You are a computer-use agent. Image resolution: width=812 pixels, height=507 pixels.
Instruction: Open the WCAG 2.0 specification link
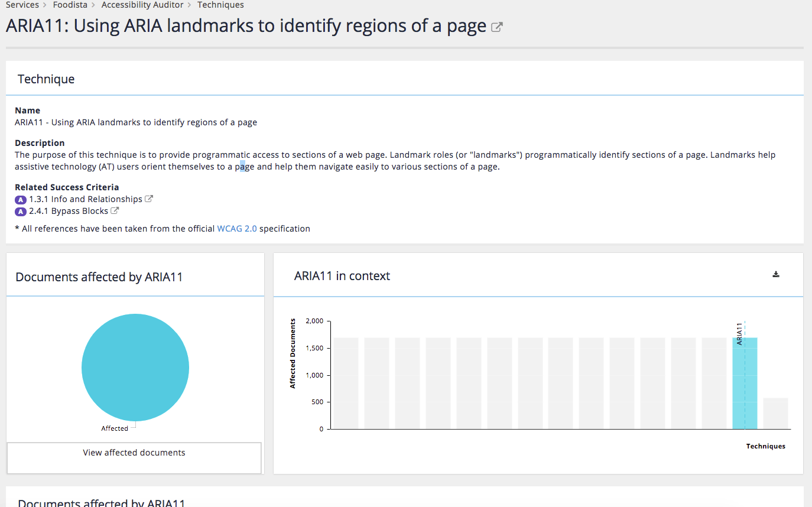(237, 229)
